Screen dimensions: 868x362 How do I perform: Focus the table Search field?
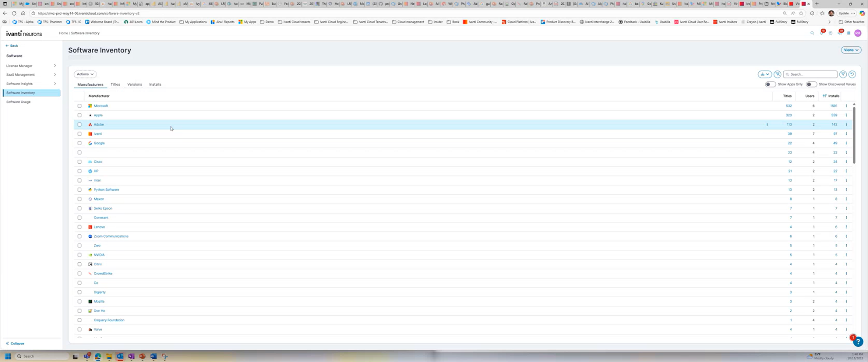pos(810,74)
